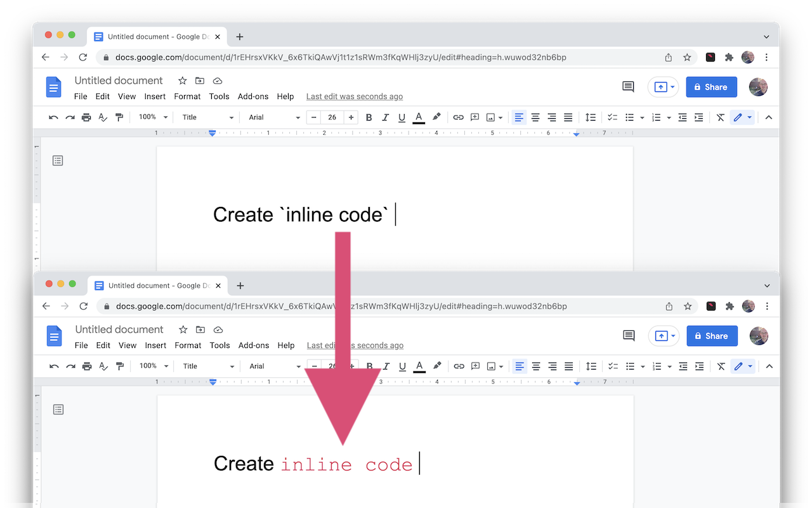The height and width of the screenshot is (508, 812).
Task: Click Redo in the top window toolbar
Action: [70, 117]
